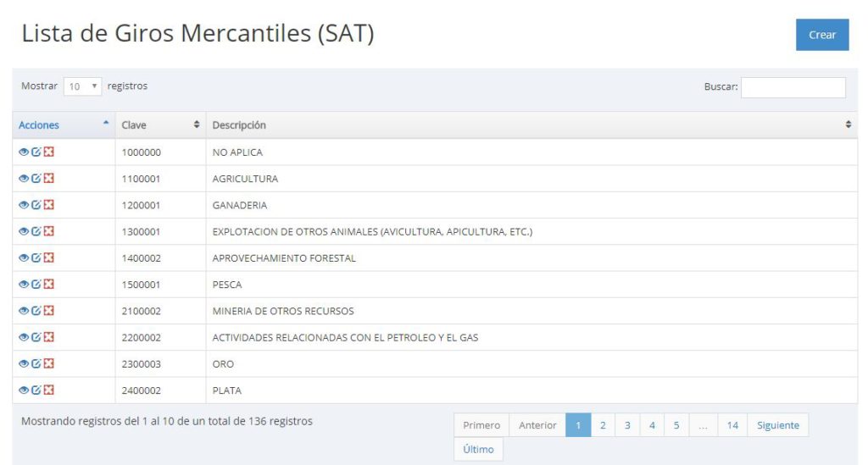Focus the Buscar search field
This screenshot has height=465, width=868.
793,87
